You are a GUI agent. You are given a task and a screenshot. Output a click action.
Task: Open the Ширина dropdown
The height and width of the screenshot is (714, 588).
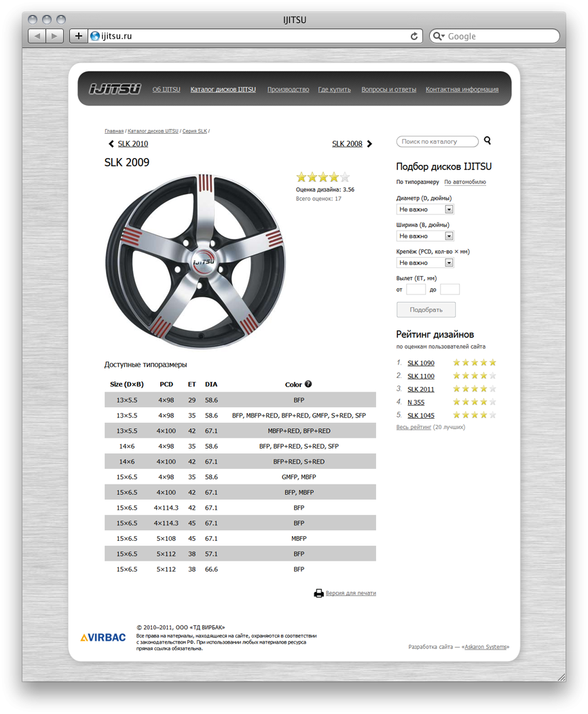425,236
